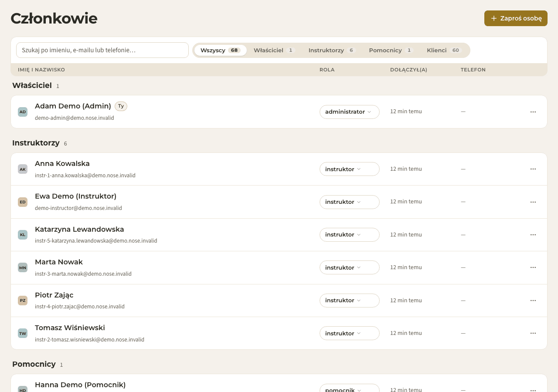Expand Anna Kowalska's instruktor role dropdown
The height and width of the screenshot is (392, 558).
point(350,169)
